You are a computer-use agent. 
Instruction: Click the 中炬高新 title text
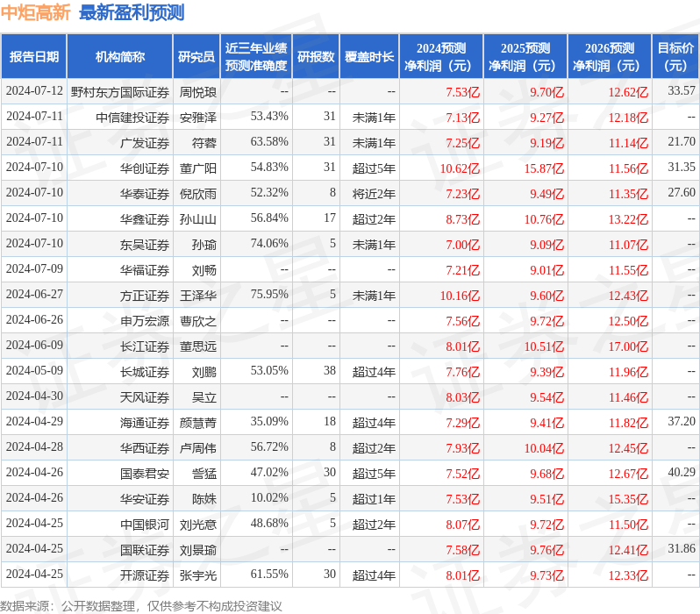pyautogui.click(x=36, y=12)
